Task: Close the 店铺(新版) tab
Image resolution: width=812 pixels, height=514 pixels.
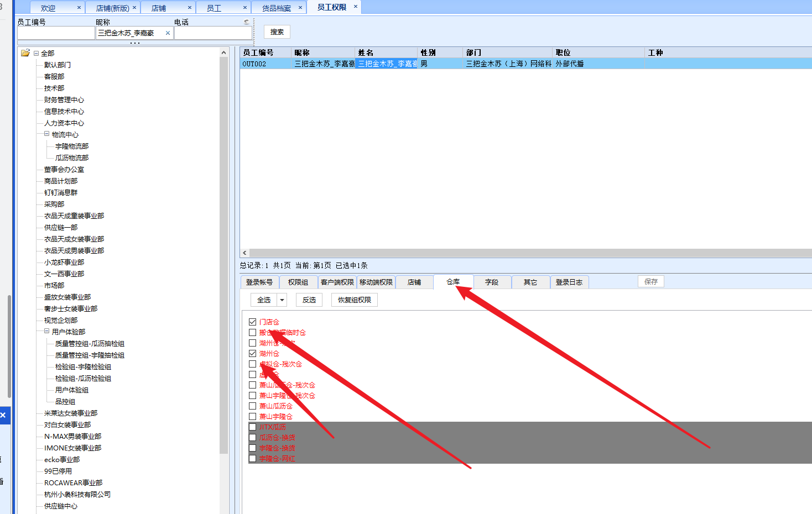Action: point(134,8)
